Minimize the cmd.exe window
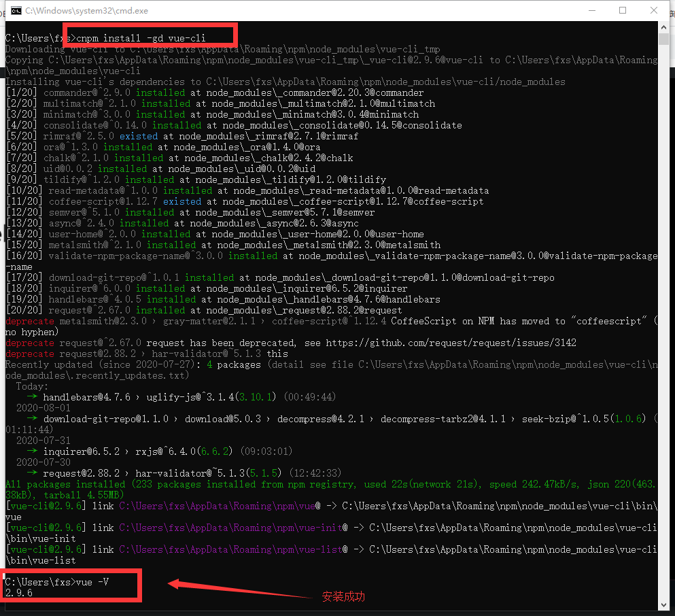The height and width of the screenshot is (616, 675). (x=592, y=10)
